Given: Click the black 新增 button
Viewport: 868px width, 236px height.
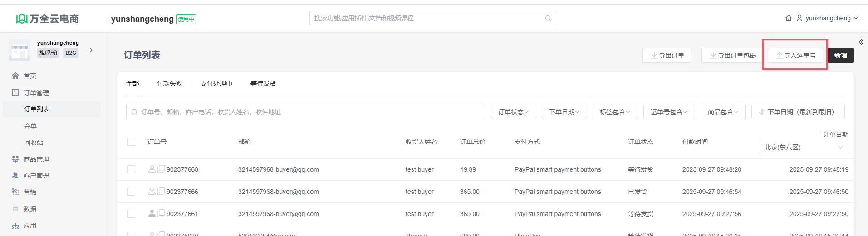Looking at the screenshot, I should pyautogui.click(x=840, y=55).
